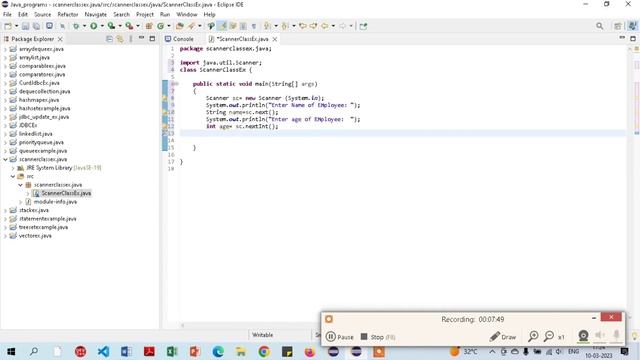The width and height of the screenshot is (640, 360).
Task: Toggle Show Whitespace Characters pilcrow button
Action: 253,26
